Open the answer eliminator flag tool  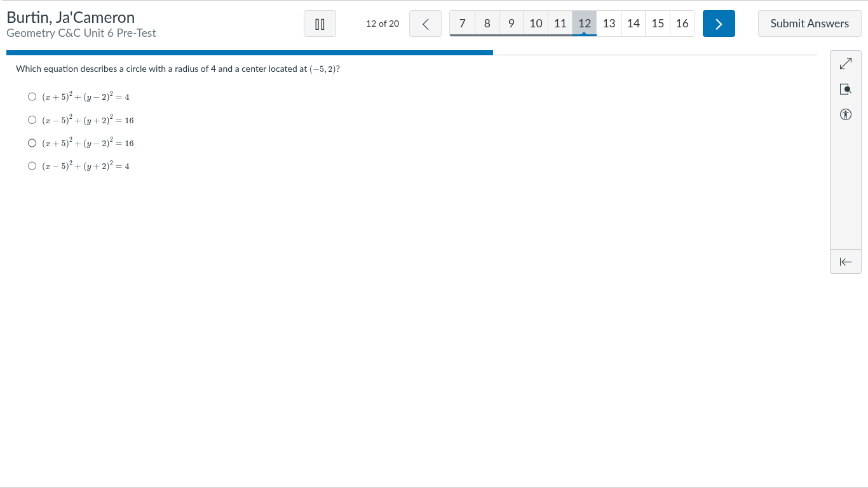(845, 90)
